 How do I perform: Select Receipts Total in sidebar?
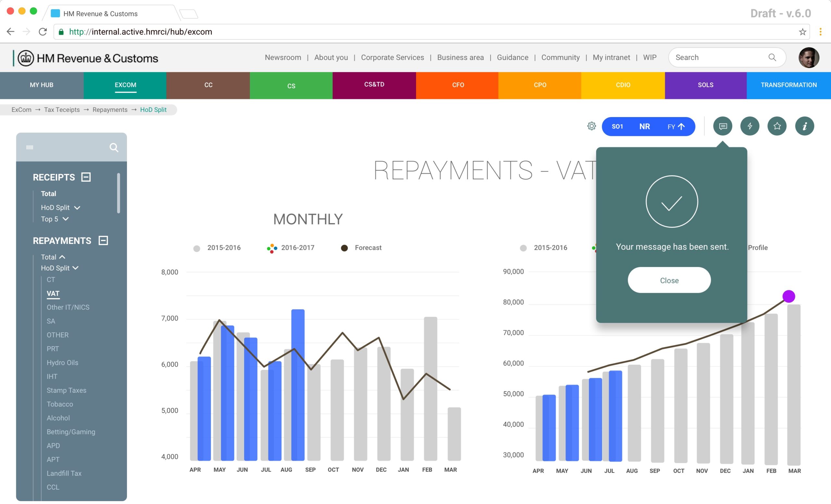coord(49,194)
